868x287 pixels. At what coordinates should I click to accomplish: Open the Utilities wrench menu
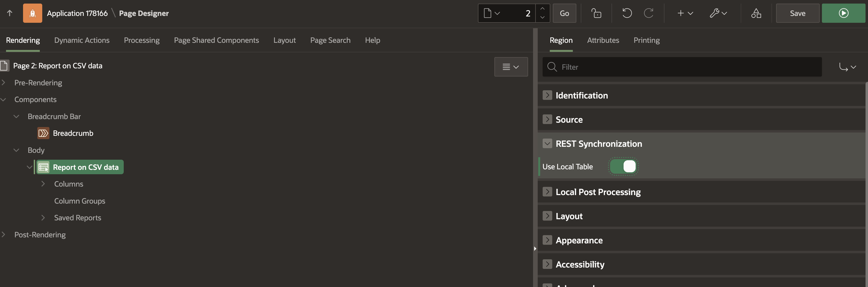coord(718,13)
